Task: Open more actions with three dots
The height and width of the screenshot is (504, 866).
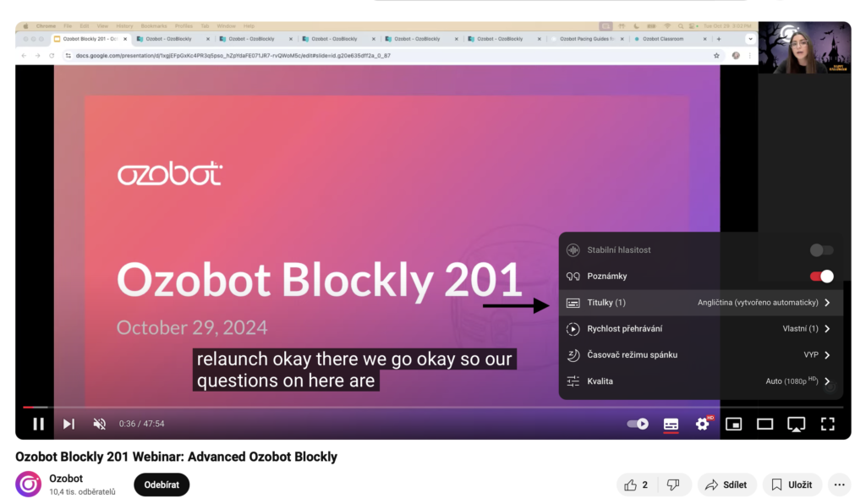Action: point(840,485)
